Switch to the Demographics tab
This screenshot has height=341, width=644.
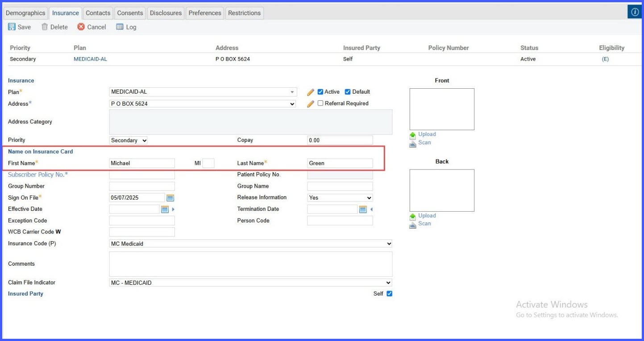pyautogui.click(x=25, y=13)
